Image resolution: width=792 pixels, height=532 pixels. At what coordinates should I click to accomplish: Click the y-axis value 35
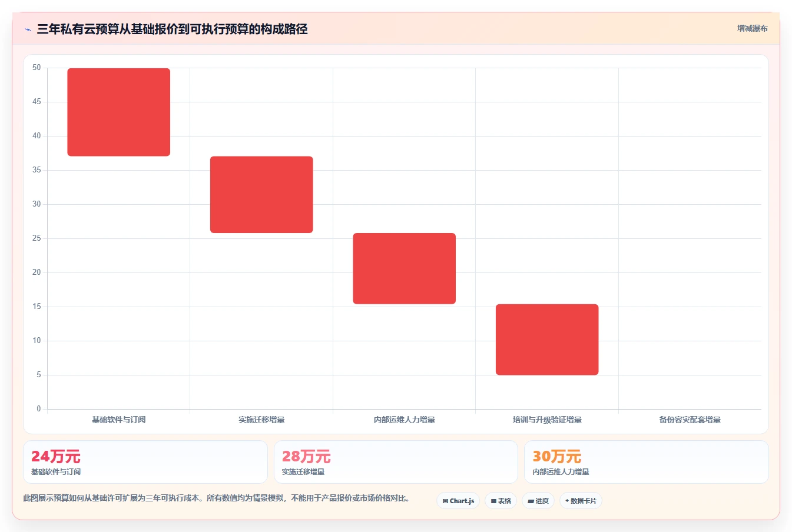(37, 170)
